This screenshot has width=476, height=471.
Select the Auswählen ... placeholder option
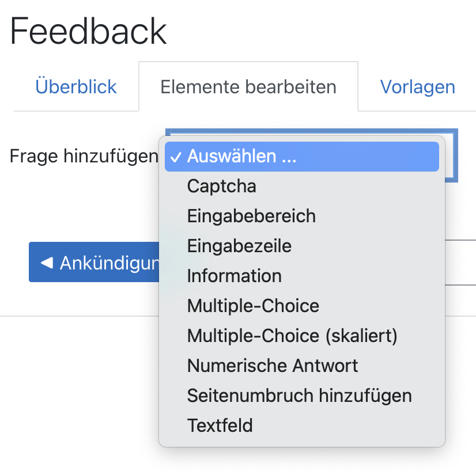(x=242, y=157)
